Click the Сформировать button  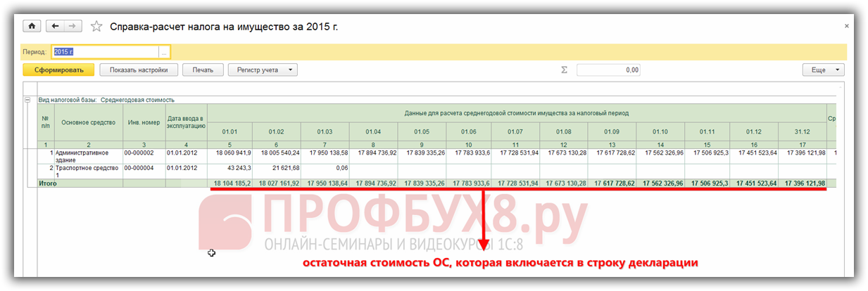tap(58, 70)
